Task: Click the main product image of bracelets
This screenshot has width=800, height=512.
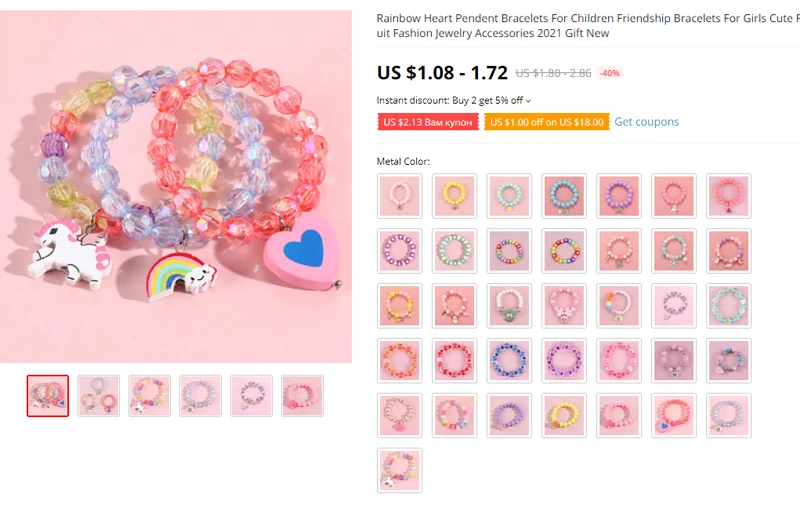Action: (176, 187)
